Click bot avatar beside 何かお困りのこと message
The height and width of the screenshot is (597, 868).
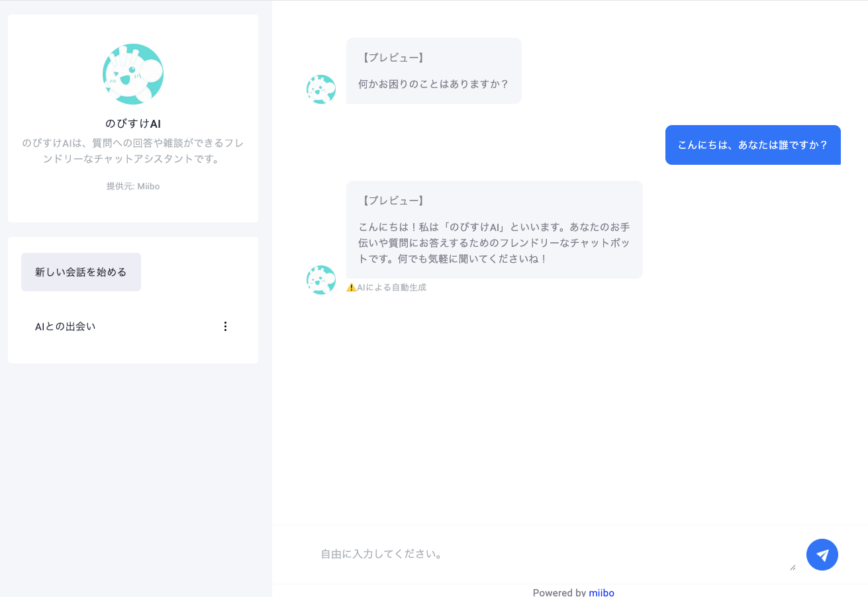[x=321, y=89]
